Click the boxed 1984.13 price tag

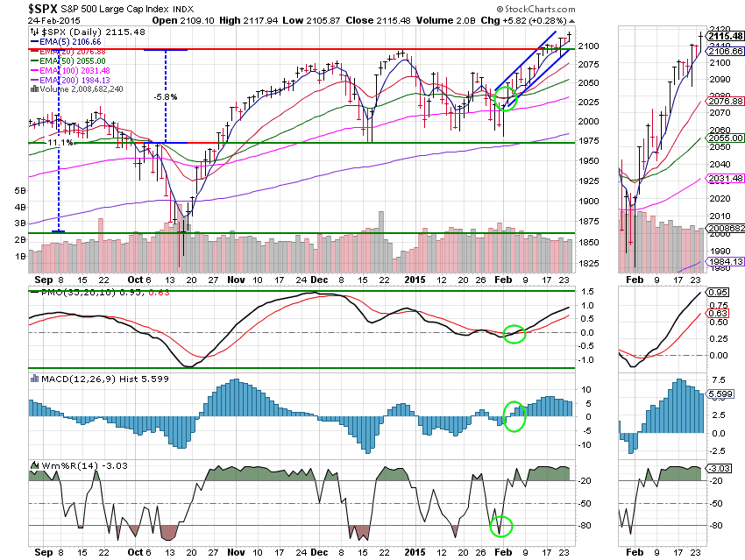726,261
